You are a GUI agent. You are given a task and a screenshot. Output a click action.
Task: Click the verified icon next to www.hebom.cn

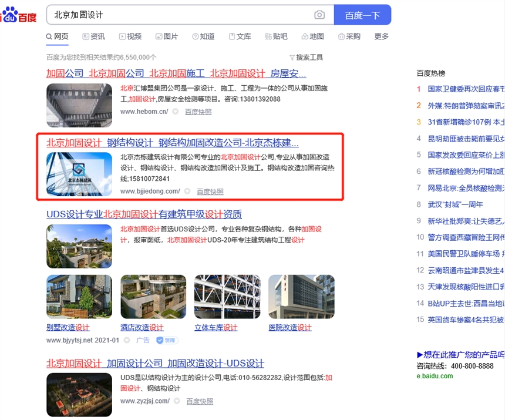click(x=175, y=112)
